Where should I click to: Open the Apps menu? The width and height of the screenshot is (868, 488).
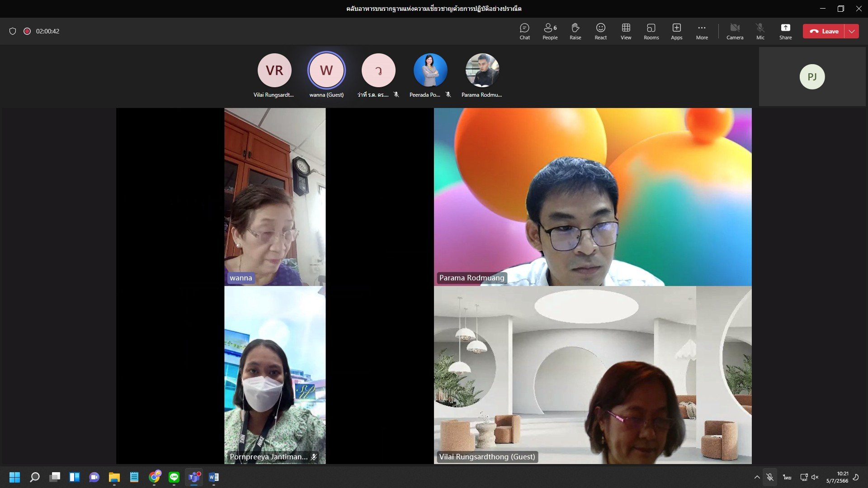click(x=676, y=31)
